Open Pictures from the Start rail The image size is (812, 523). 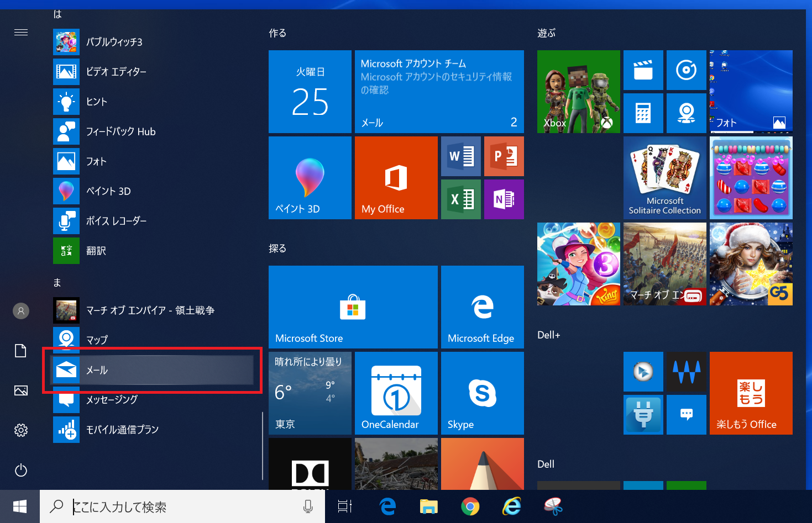tap(21, 390)
